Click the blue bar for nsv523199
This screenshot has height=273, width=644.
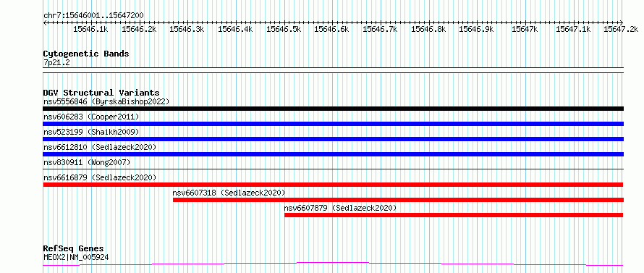(333, 139)
